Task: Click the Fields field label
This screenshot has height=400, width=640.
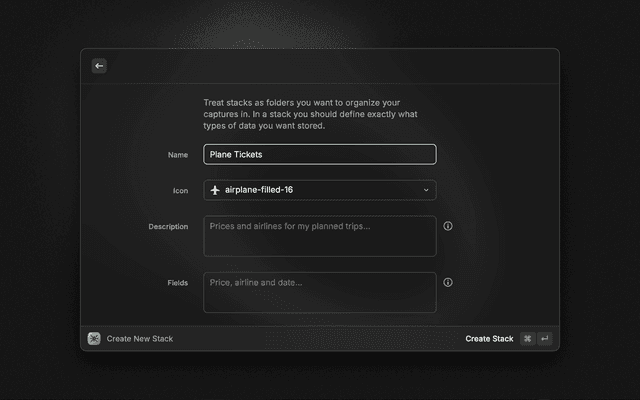Action: pos(177,283)
